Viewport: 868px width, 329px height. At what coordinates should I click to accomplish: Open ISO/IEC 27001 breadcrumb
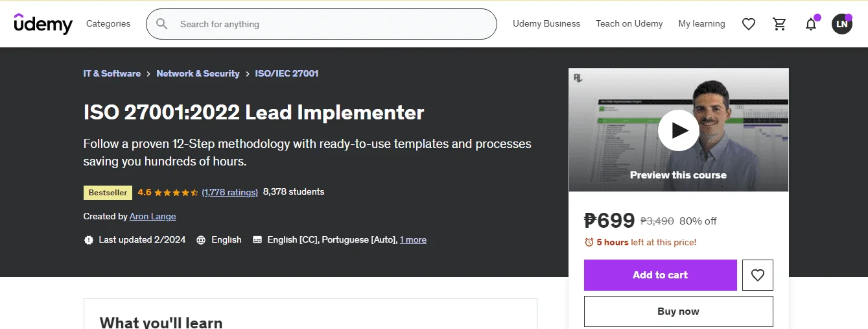point(287,73)
